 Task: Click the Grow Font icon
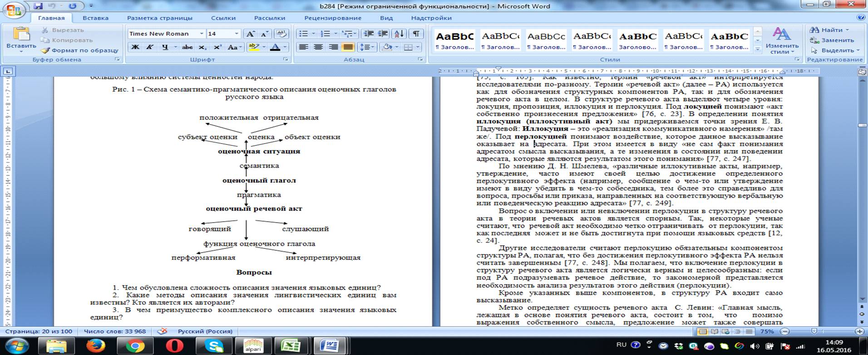(x=250, y=34)
